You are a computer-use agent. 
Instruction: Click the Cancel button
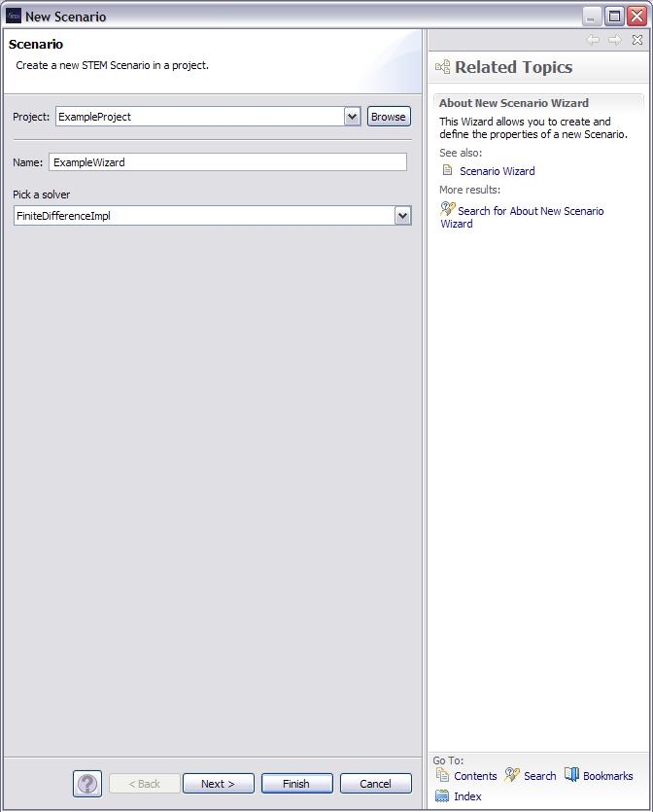pos(376,784)
